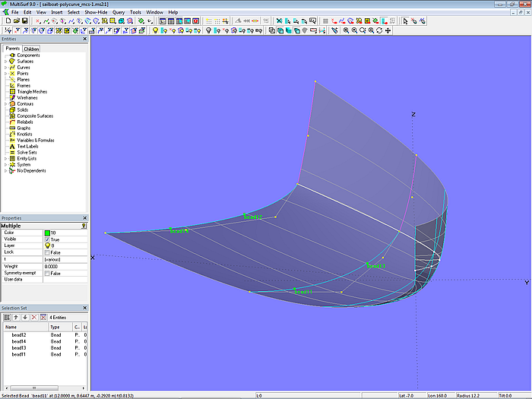Image resolution: width=532 pixels, height=399 pixels.
Task: Click the green Color swatch in Properties
Action: tap(47, 233)
